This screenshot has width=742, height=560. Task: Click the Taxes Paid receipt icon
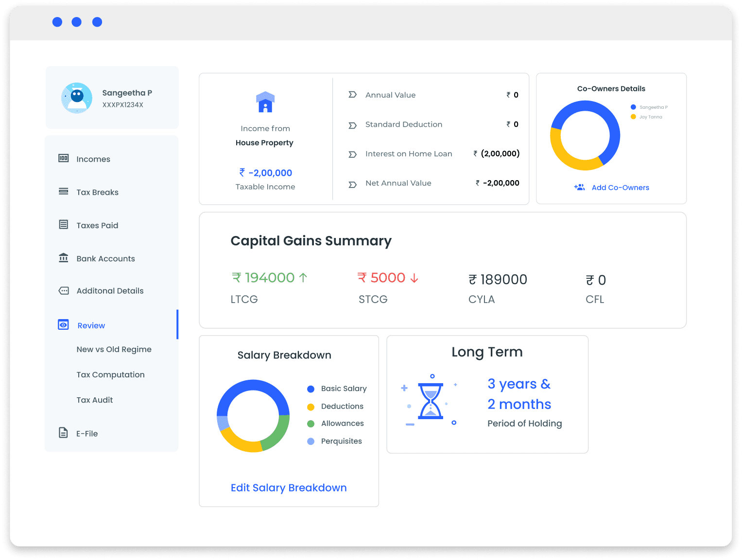tap(64, 224)
